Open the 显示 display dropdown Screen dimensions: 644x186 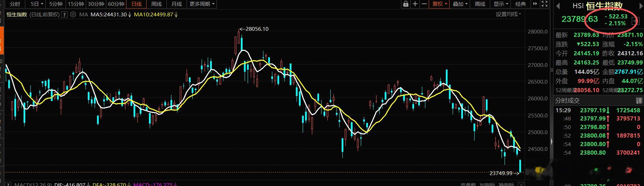(501, 4)
